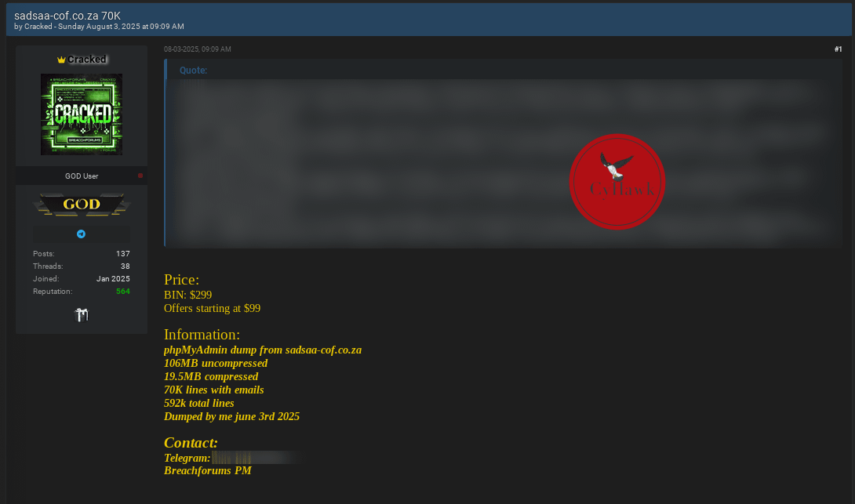Click the line BIN: $299
855x504 pixels.
188,295
